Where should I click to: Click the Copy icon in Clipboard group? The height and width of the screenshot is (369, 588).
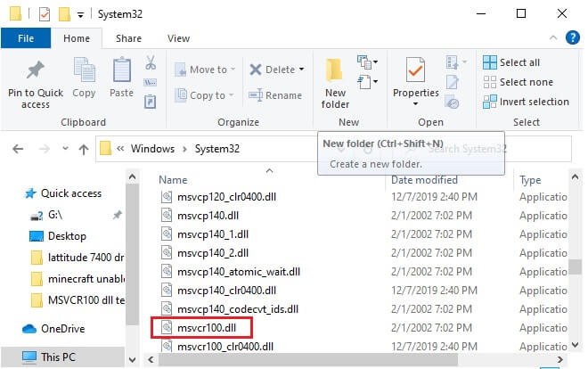click(85, 70)
